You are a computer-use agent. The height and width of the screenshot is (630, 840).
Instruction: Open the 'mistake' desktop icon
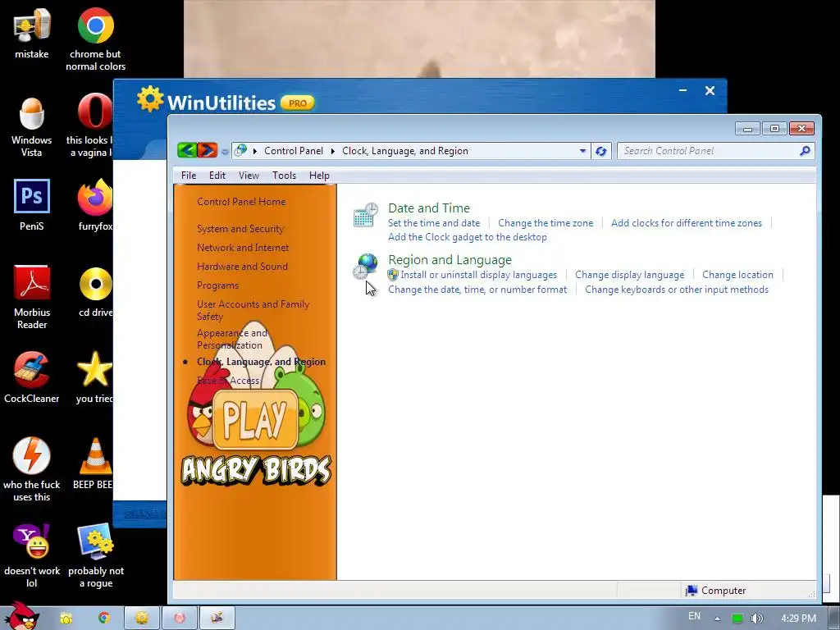coord(32,25)
